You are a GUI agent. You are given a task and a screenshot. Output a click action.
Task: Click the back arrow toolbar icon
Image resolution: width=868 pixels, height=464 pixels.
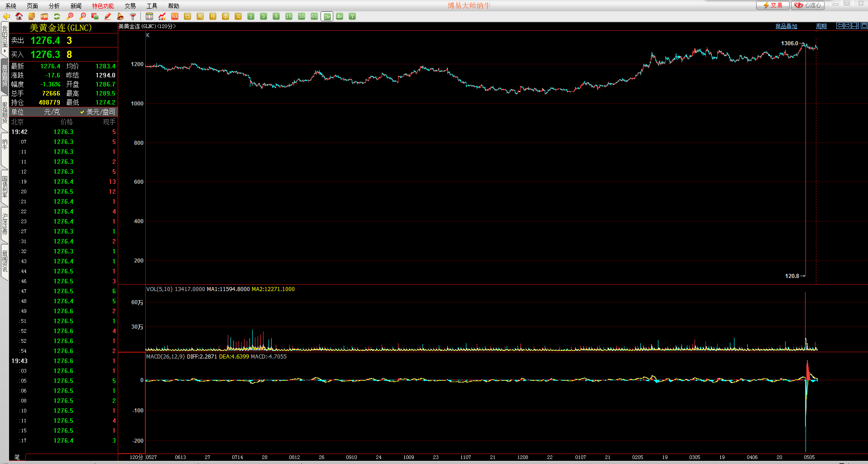tap(6, 16)
